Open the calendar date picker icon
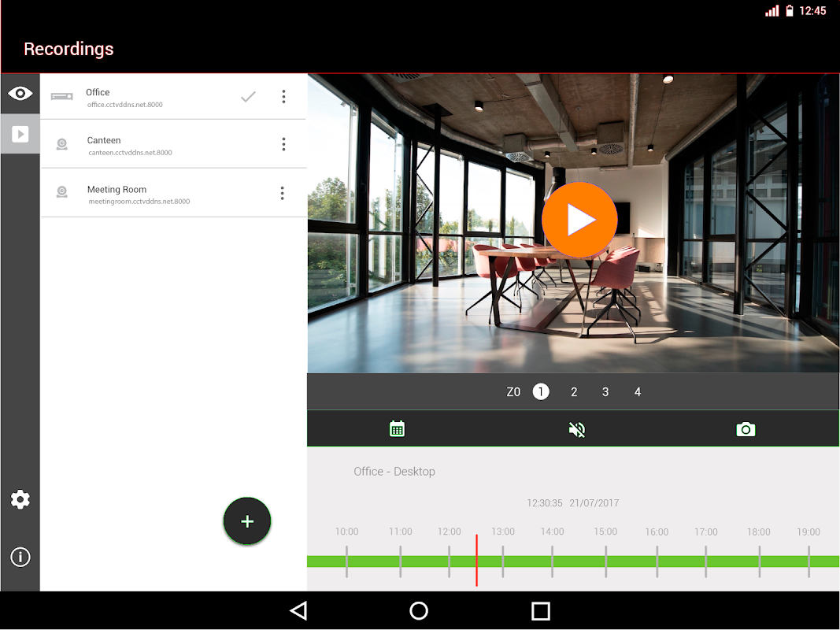 397,428
